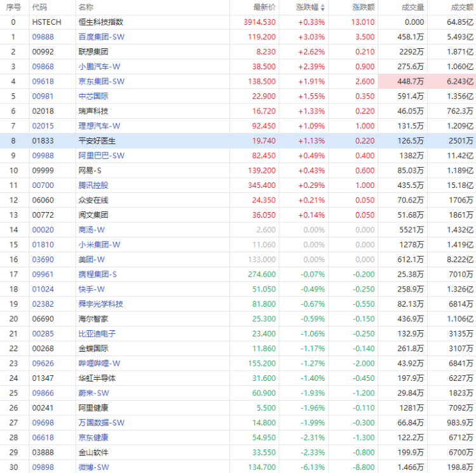
Task: Open the 百度集团-SW stock link
Action: pyautogui.click(x=102, y=37)
